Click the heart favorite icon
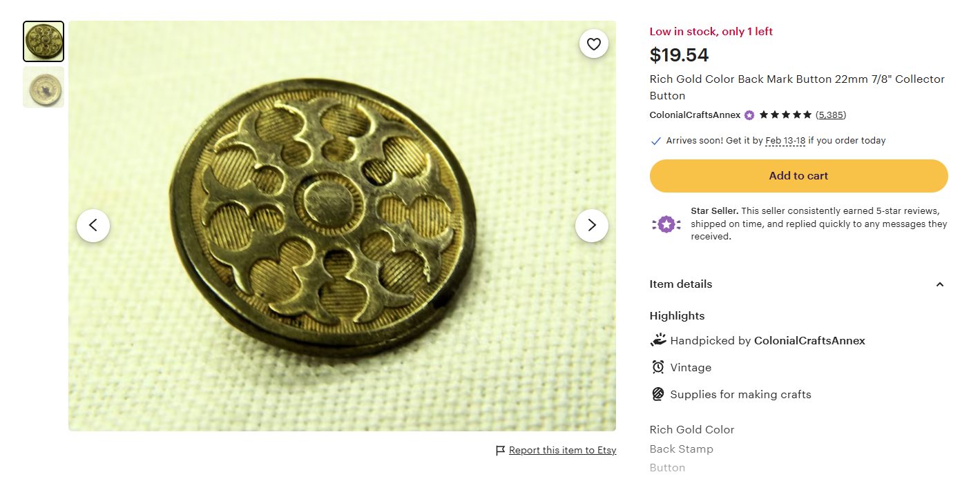This screenshot has width=980, height=481. [x=593, y=44]
